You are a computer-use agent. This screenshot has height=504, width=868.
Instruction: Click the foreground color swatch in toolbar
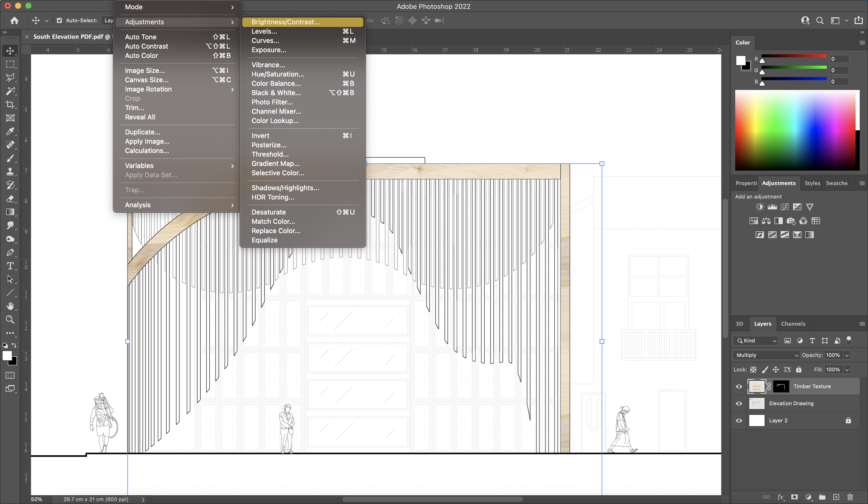point(7,356)
